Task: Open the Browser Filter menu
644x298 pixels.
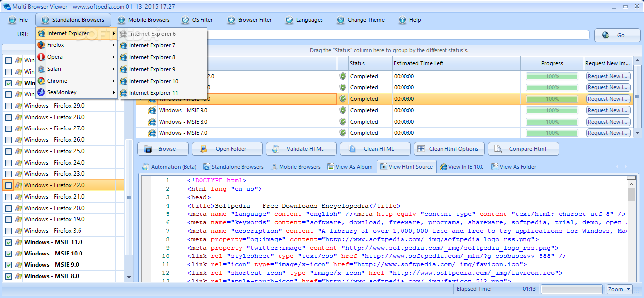Action: pyautogui.click(x=249, y=20)
